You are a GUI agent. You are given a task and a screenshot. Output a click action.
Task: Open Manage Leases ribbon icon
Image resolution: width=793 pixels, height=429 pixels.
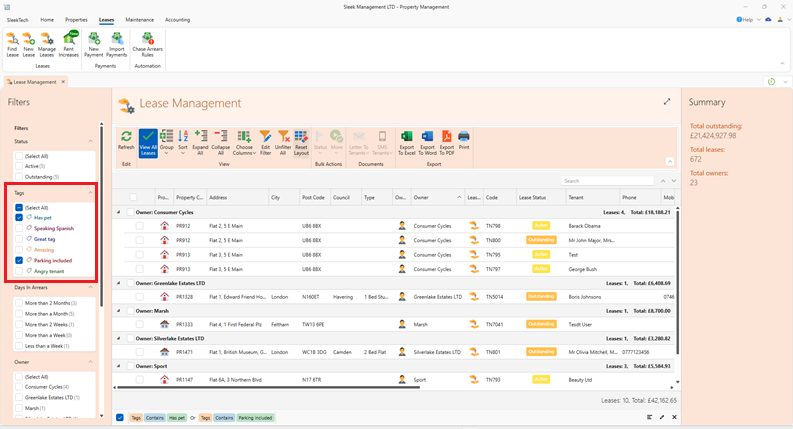(x=47, y=45)
